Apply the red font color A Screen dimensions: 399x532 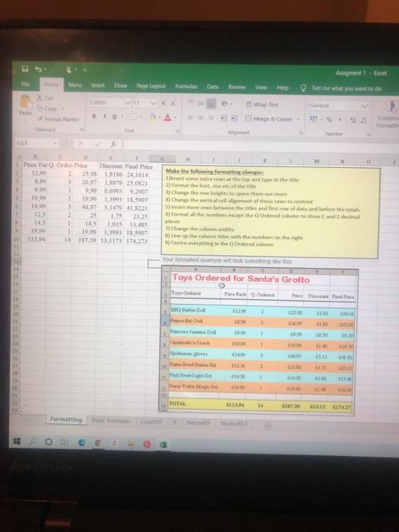[168, 117]
